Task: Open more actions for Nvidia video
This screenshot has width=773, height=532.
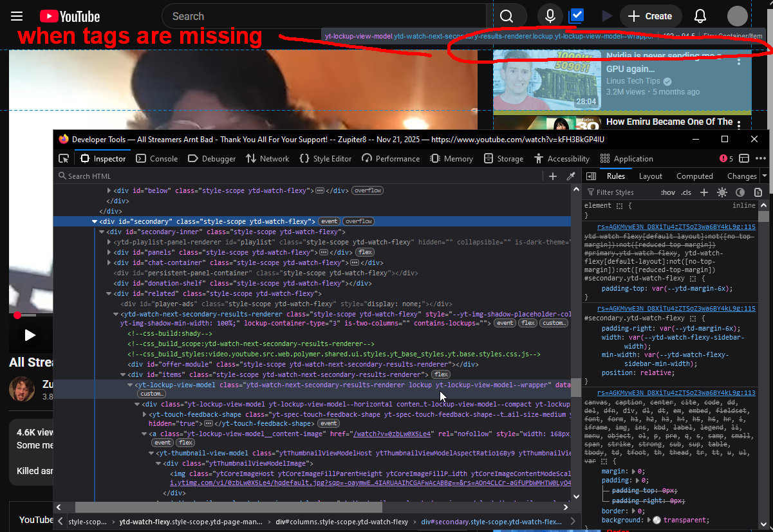Action: coord(739,61)
